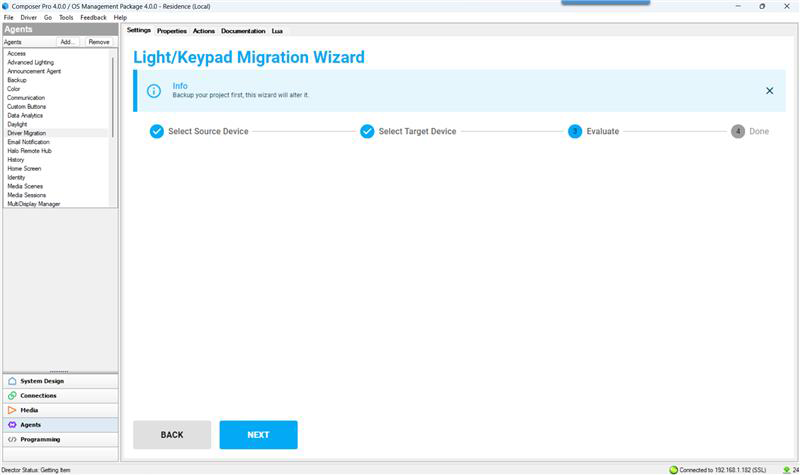Click the Media play triangle icon

12,410
